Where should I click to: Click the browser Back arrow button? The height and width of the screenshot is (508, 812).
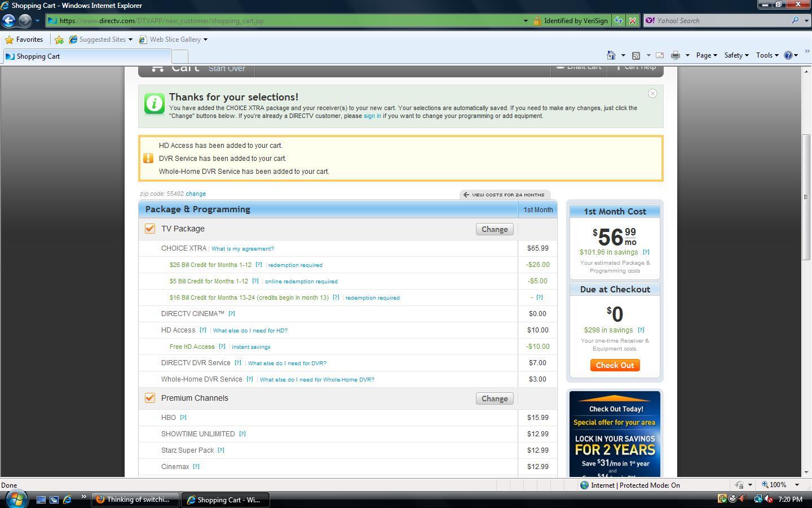pyautogui.click(x=8, y=21)
